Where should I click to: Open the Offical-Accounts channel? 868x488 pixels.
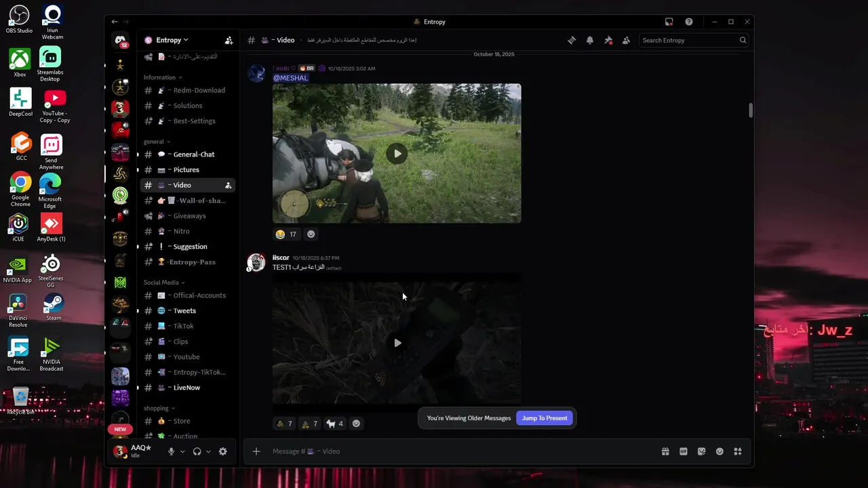[188, 296]
